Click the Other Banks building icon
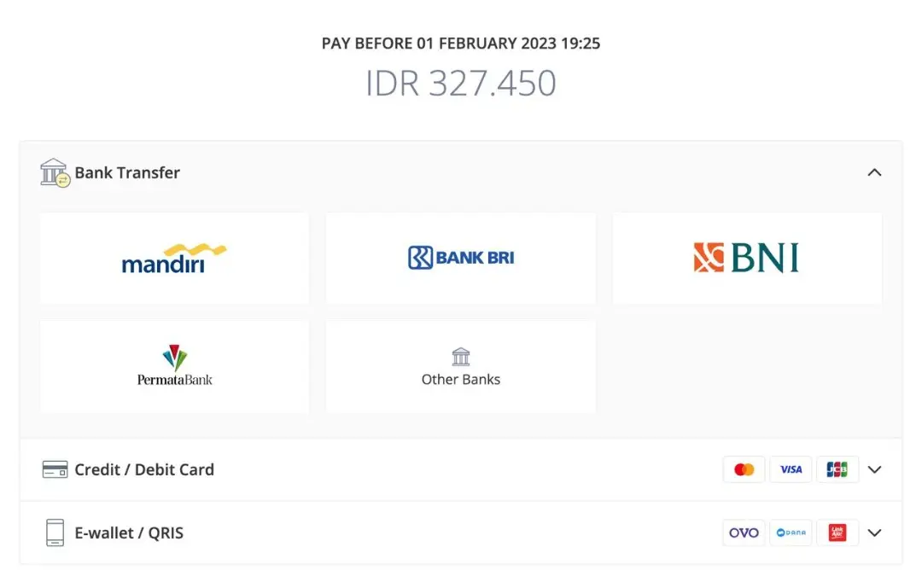This screenshot has height=588, width=922. click(461, 357)
